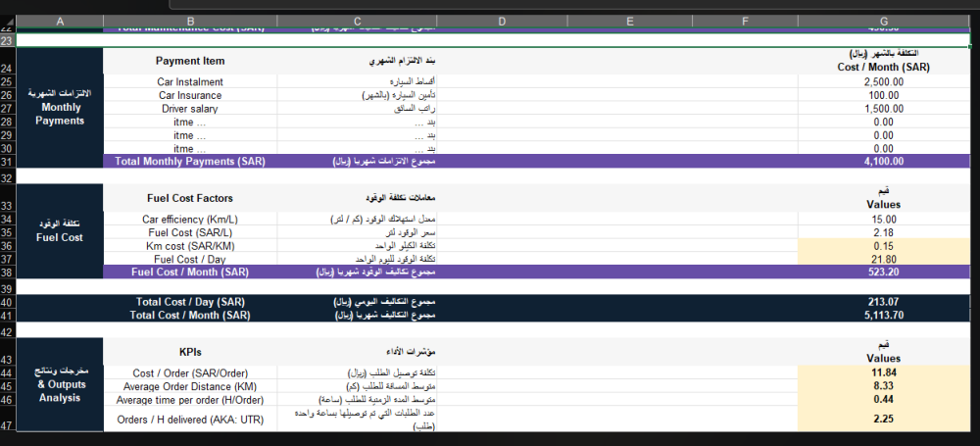
Task: Click the Driver salary value 1,500.00
Action: 883,109
